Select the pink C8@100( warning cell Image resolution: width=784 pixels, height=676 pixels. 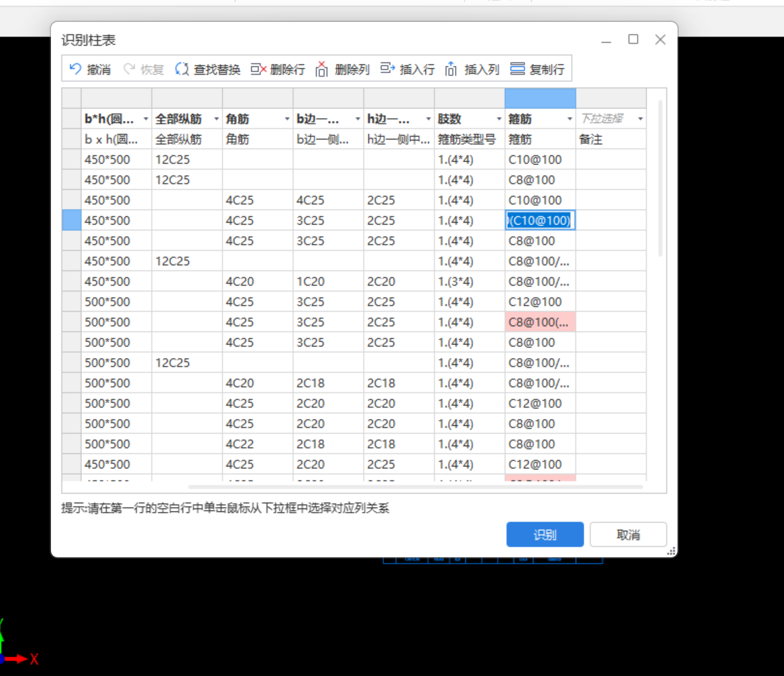click(539, 322)
